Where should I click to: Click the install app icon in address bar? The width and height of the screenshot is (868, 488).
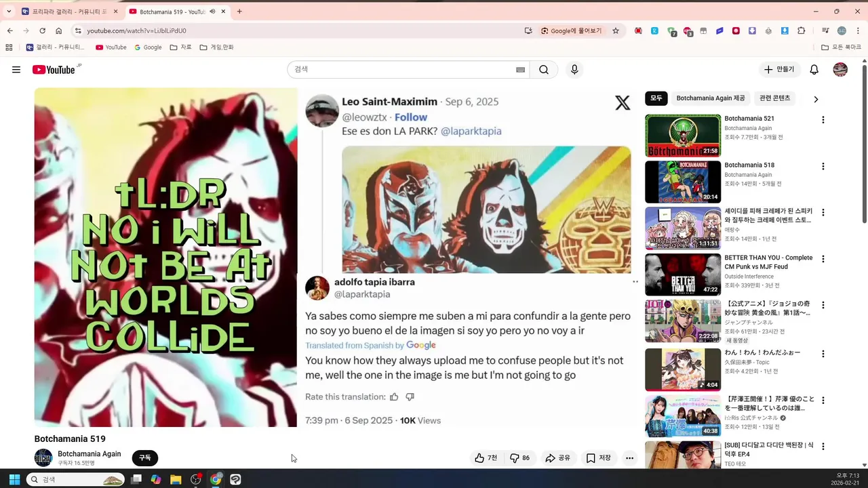[528, 30]
